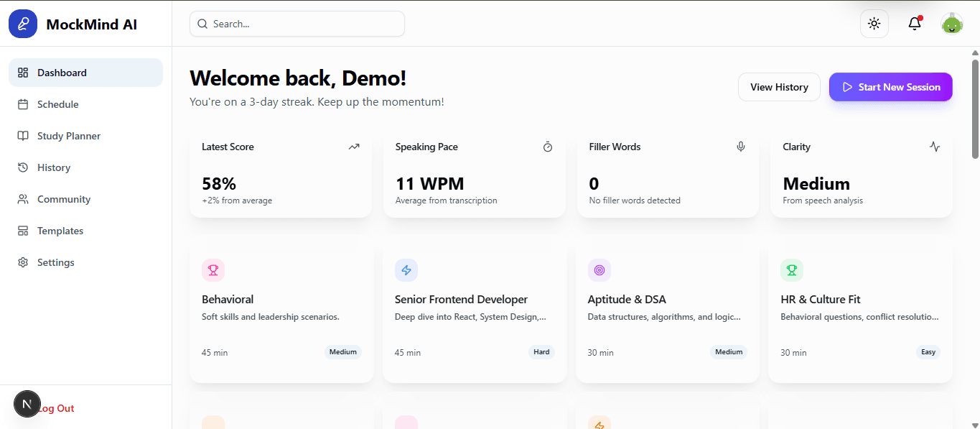
Task: Click the trophy icon on Behavioral card
Action: [213, 270]
